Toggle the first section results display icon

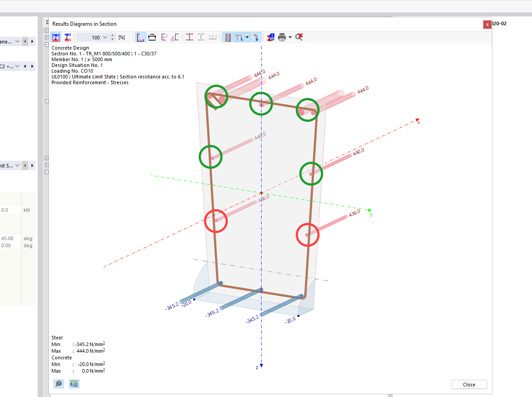click(56, 37)
